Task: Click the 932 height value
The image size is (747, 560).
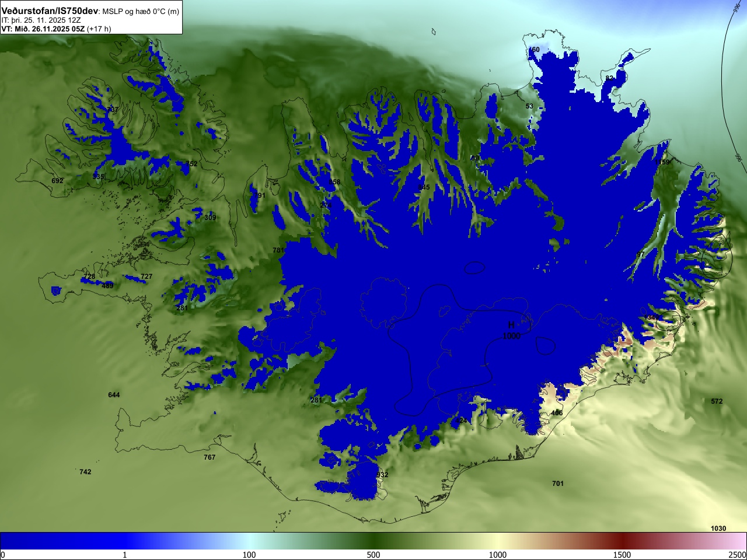Action: (x=382, y=475)
